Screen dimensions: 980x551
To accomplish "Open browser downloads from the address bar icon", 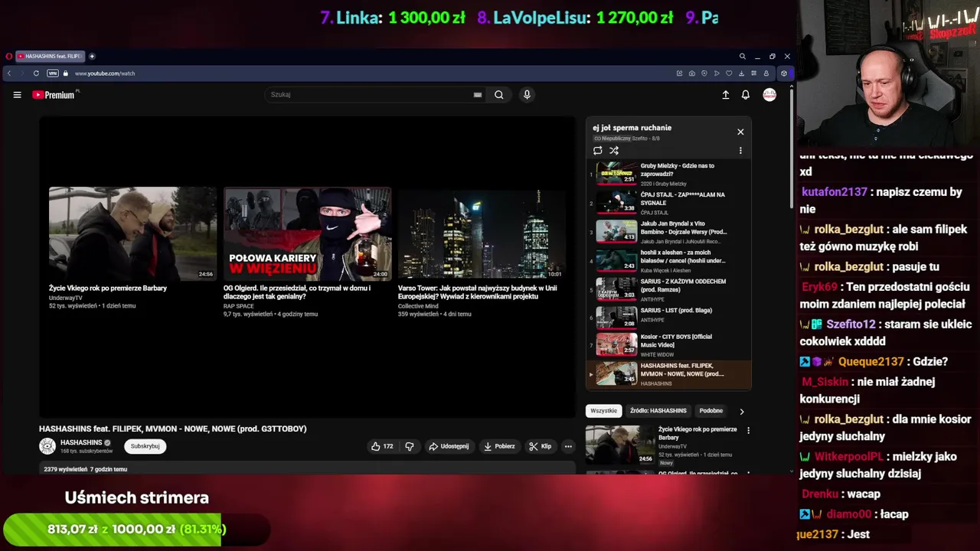I will [x=741, y=73].
